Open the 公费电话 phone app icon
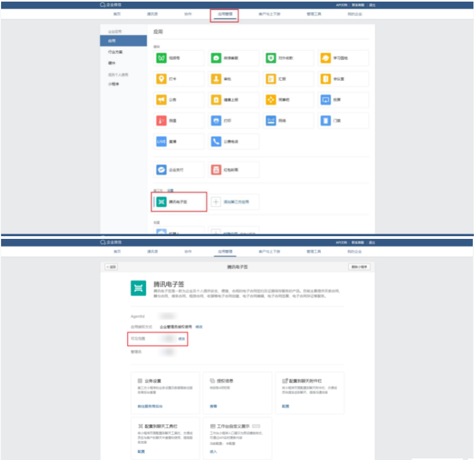This screenshot has height=460, width=476. [x=216, y=141]
